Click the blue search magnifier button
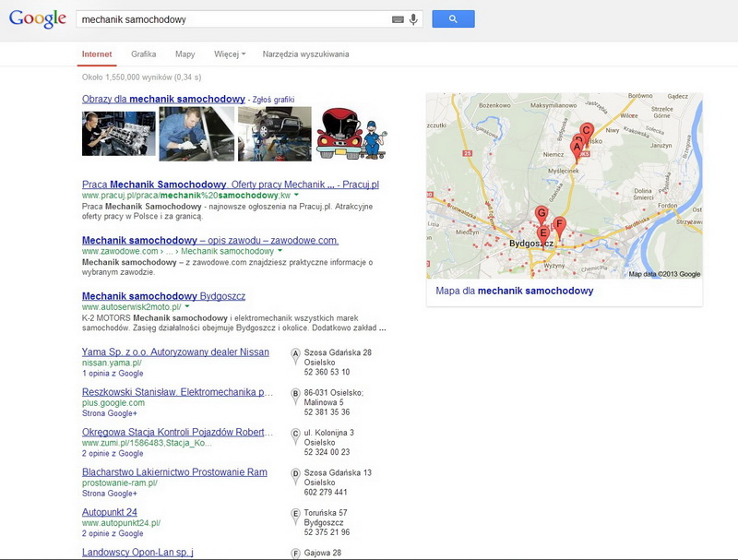Viewport: 738px width, 560px height. (x=453, y=18)
